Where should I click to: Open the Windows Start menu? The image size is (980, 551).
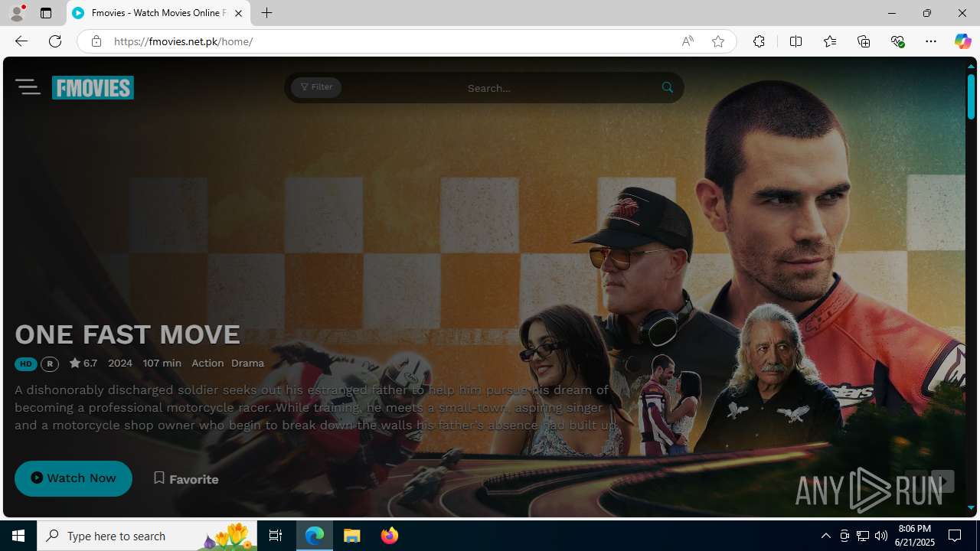pos(18,536)
